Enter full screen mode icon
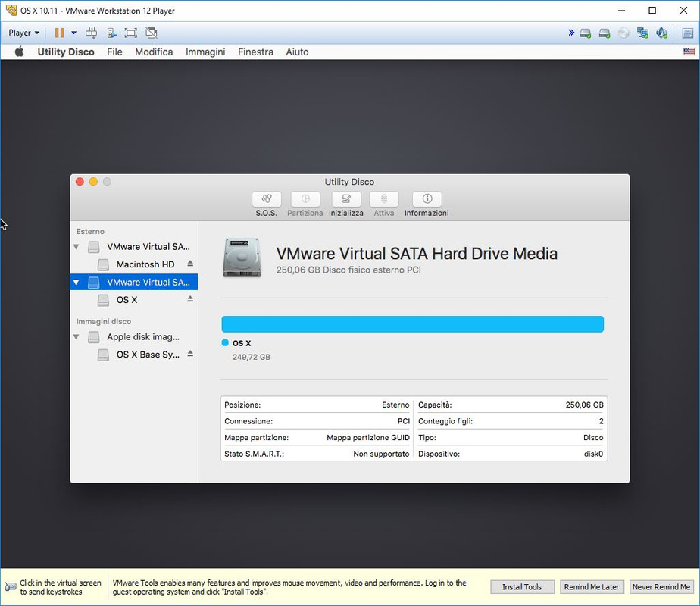 [x=131, y=33]
